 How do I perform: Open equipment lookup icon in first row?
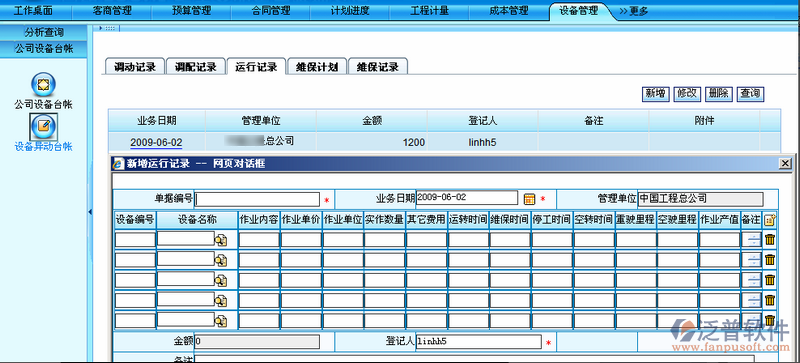(x=221, y=239)
